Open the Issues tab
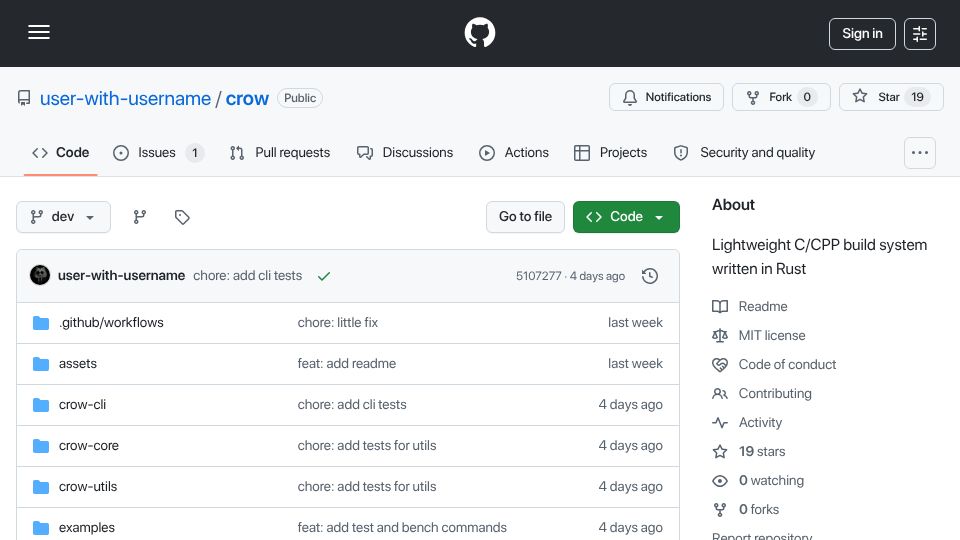 tap(158, 152)
